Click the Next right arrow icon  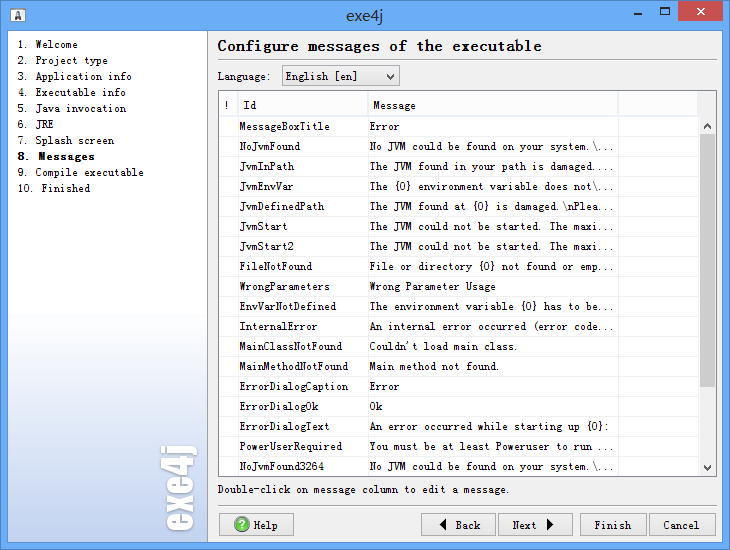tap(550, 524)
